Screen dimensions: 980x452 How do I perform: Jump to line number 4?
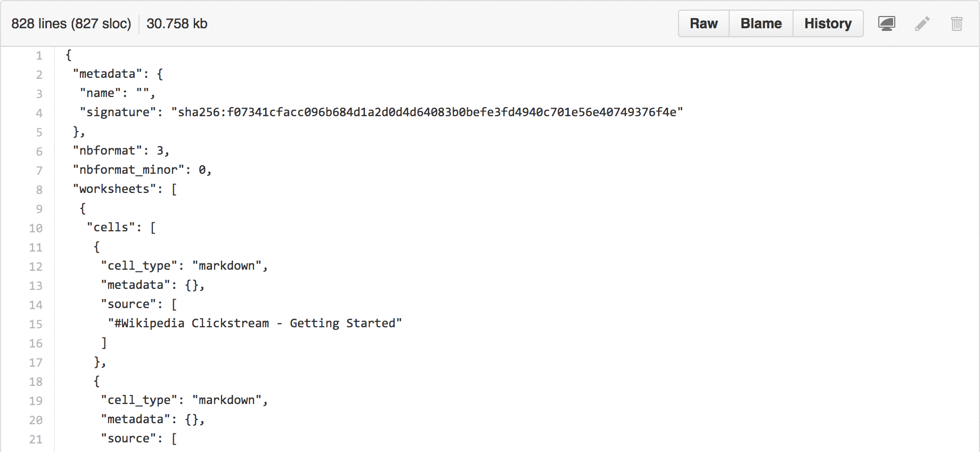point(39,113)
